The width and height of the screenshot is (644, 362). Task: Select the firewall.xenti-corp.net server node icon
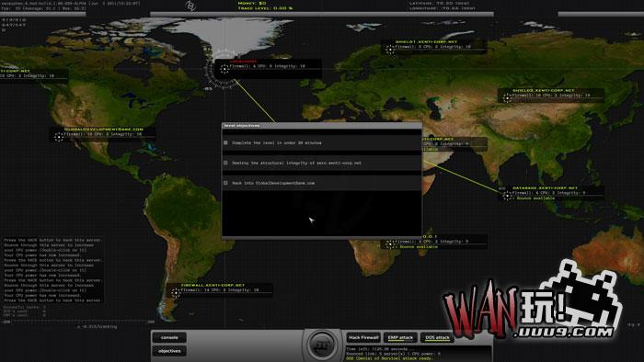176,292
